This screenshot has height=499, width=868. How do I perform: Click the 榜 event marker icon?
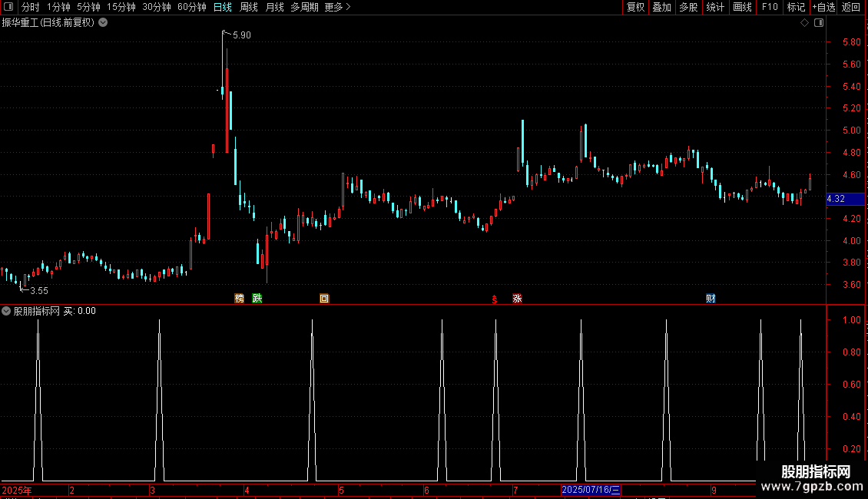[239, 299]
